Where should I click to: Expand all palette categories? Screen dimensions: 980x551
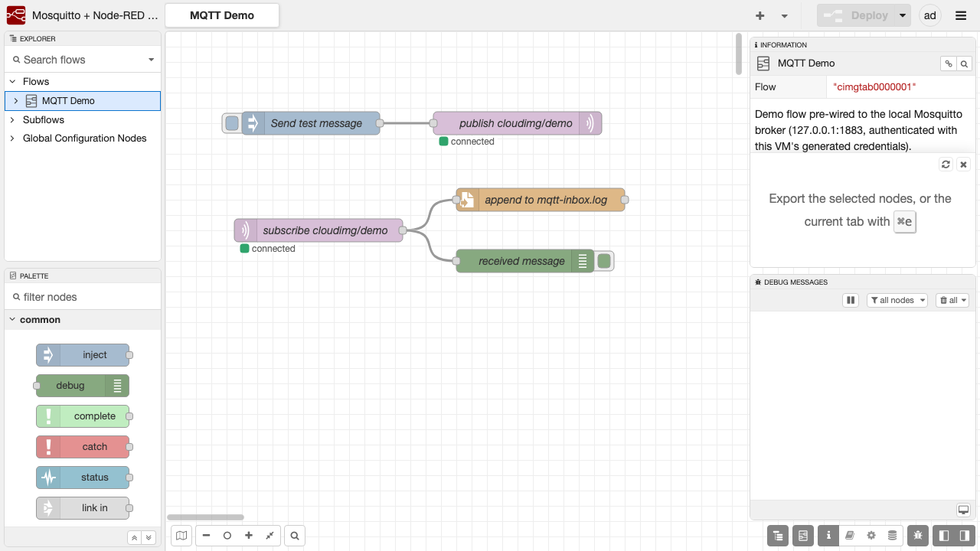point(149,538)
